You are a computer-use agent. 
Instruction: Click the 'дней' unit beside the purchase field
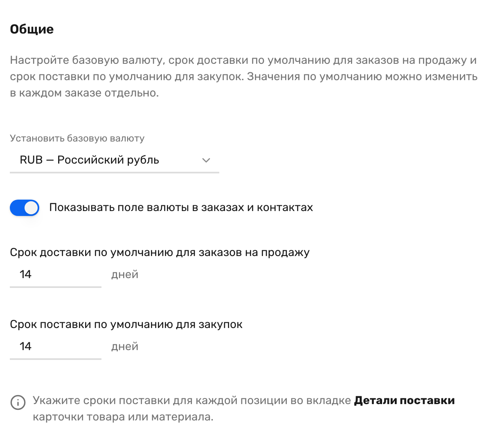(125, 347)
